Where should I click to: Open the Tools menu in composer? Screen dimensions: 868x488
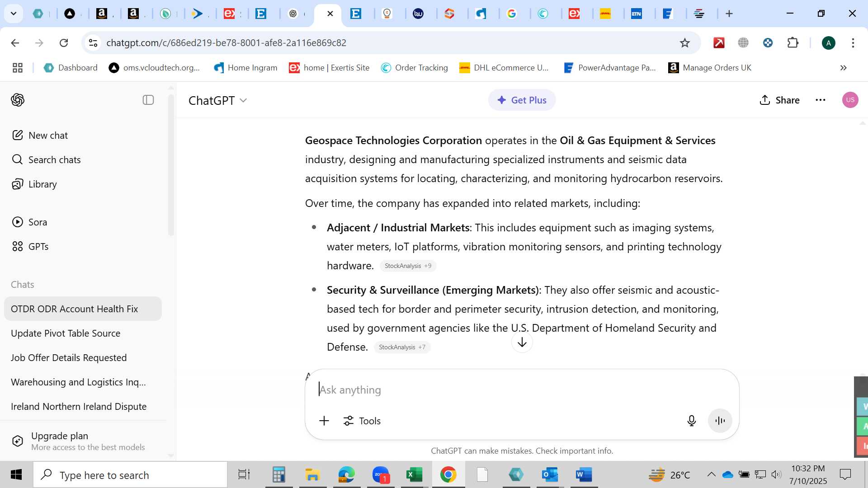362,421
